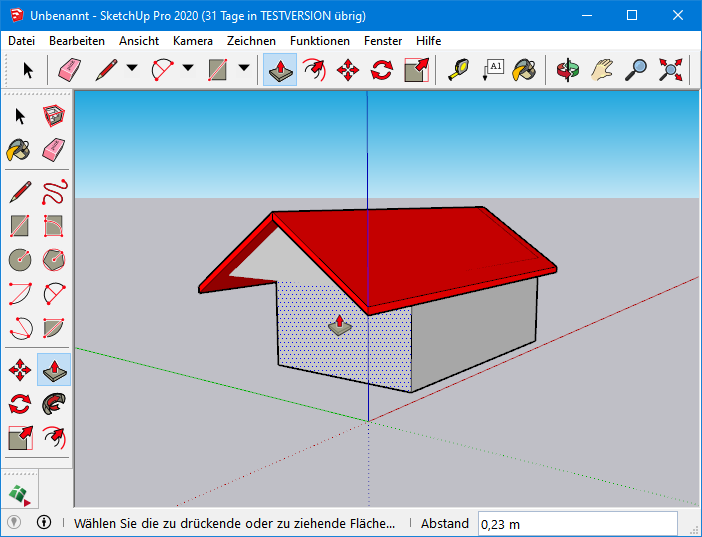Screen dimensions: 702x537
Task: Toggle the Push/Pull tool in top toolbar
Action: [280, 70]
